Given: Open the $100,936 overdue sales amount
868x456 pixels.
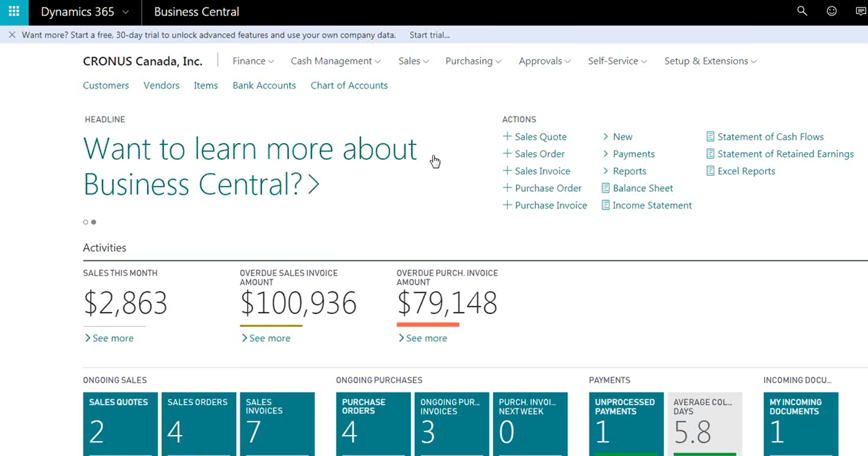Looking at the screenshot, I should pyautogui.click(x=298, y=303).
